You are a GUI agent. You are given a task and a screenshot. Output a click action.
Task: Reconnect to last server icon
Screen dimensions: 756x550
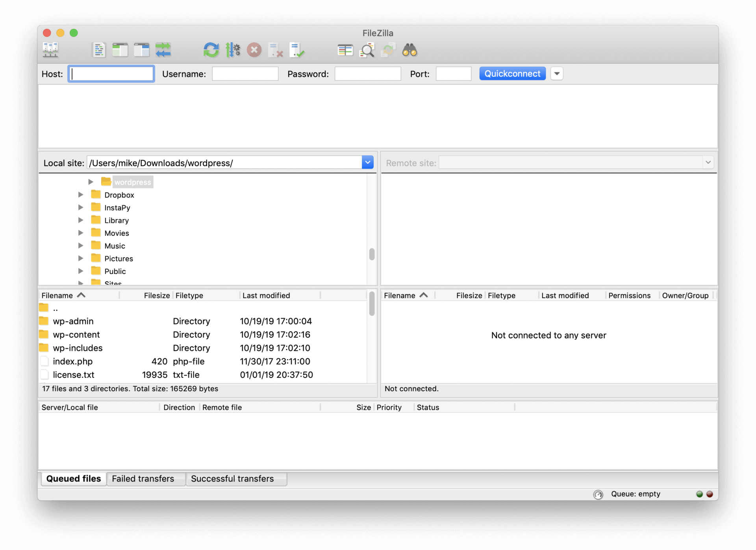tap(297, 50)
